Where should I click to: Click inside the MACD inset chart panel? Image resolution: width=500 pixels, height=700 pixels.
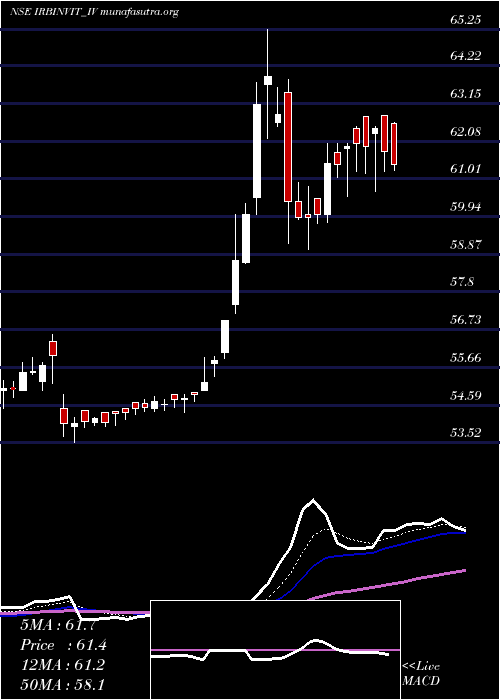[275, 650]
